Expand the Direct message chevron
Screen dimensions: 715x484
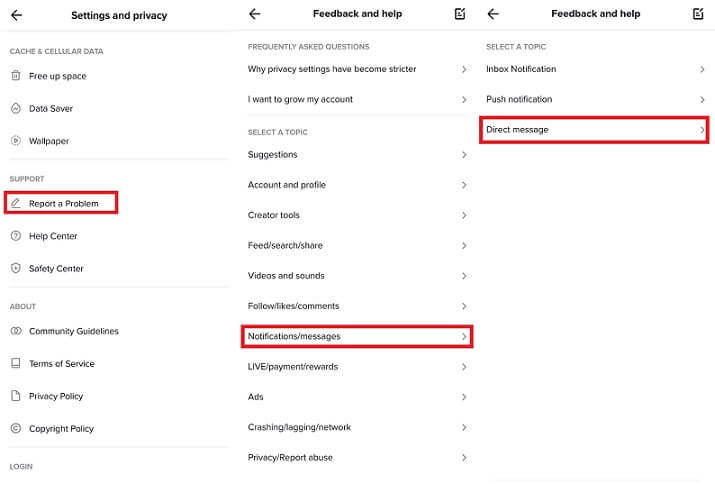pyautogui.click(x=702, y=130)
